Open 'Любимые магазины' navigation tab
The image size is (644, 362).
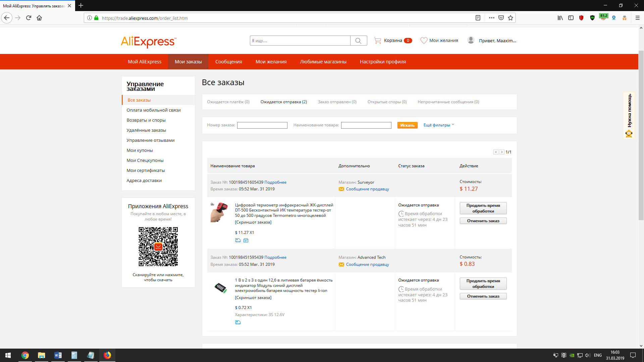point(323,62)
